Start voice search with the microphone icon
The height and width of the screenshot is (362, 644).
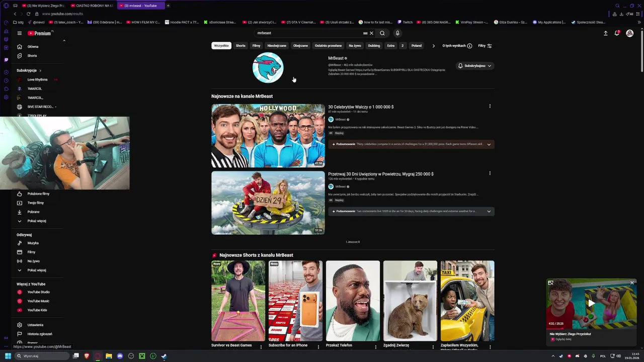pos(397,33)
